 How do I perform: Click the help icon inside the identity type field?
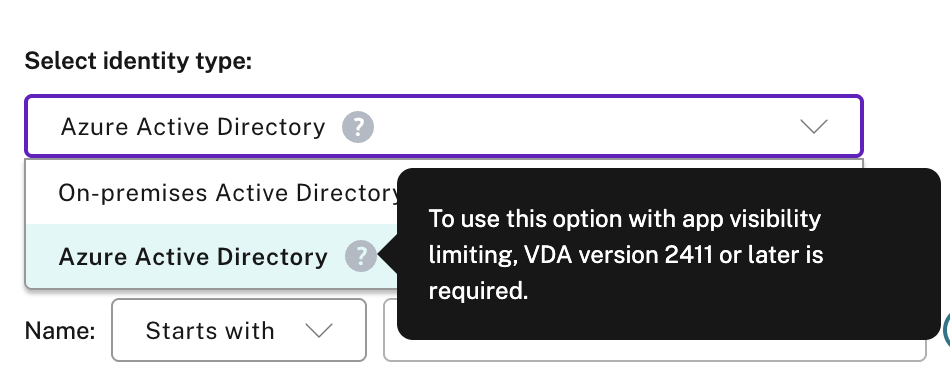click(x=357, y=127)
